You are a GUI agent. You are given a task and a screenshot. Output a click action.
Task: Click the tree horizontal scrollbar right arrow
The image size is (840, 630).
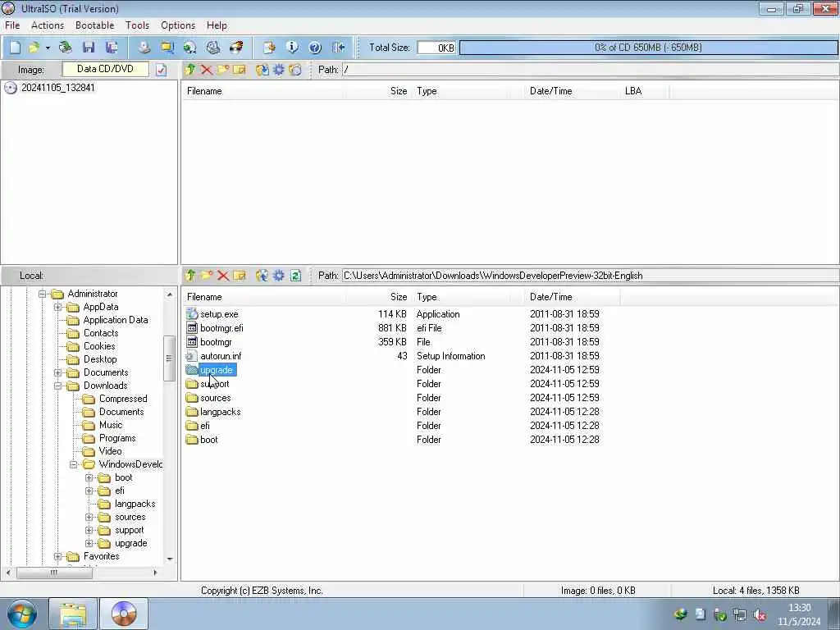tap(155, 573)
